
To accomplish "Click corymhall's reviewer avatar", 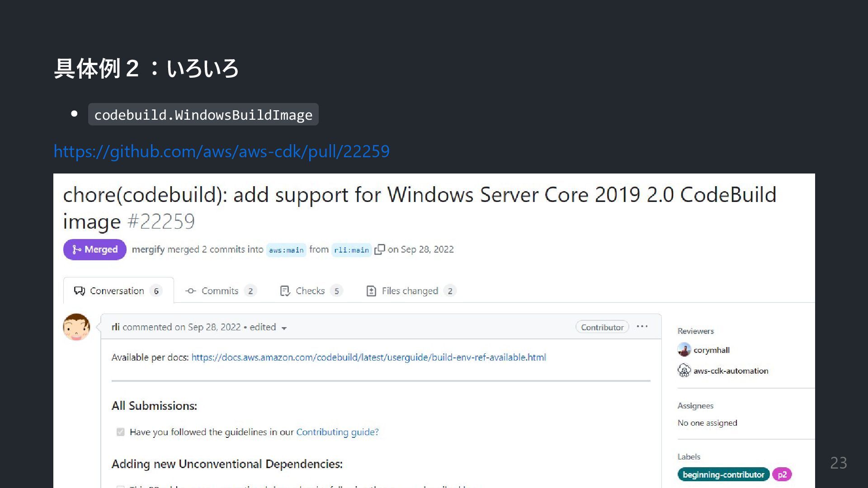I will [x=684, y=350].
